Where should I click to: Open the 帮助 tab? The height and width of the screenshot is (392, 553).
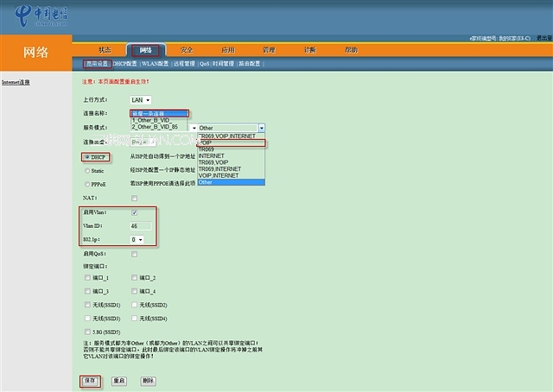coord(352,50)
